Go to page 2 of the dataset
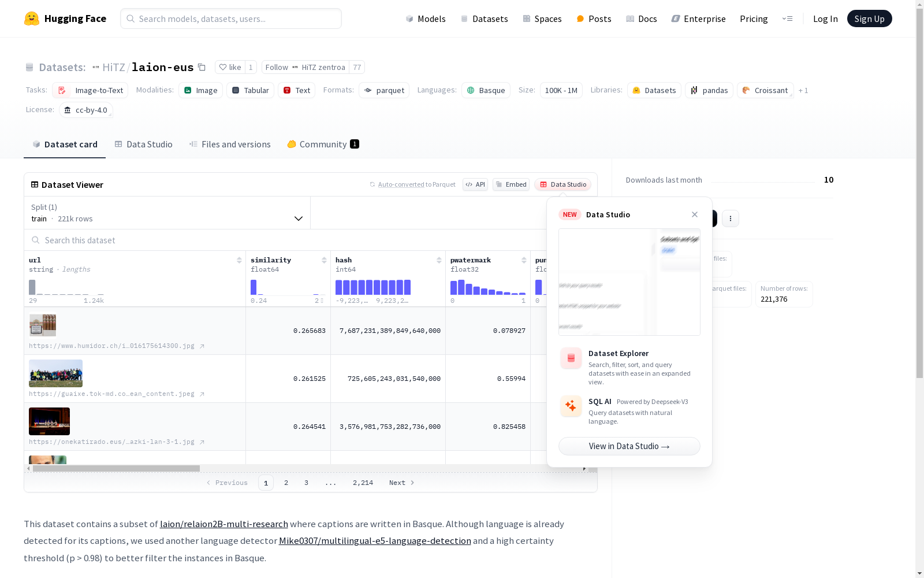The image size is (924, 578). 286,483
